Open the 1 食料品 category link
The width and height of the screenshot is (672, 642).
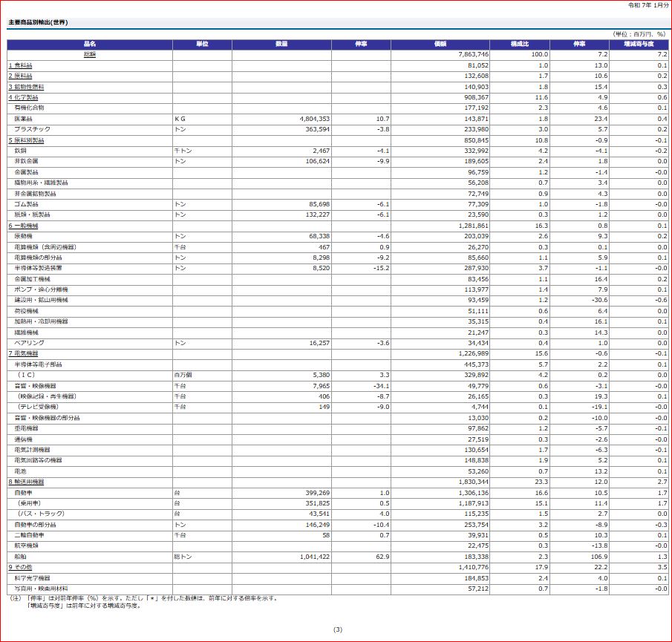click(x=20, y=65)
